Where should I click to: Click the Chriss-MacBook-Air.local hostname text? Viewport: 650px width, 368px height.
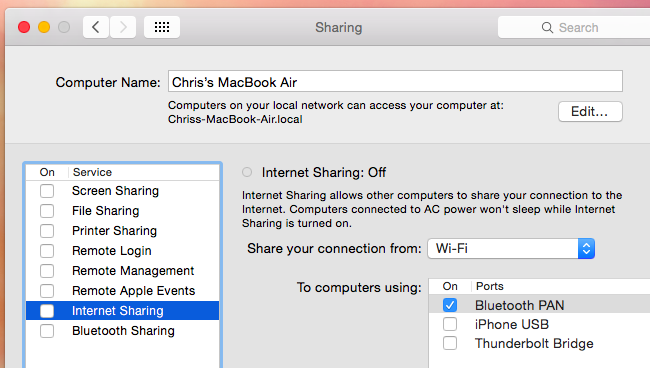pos(235,119)
